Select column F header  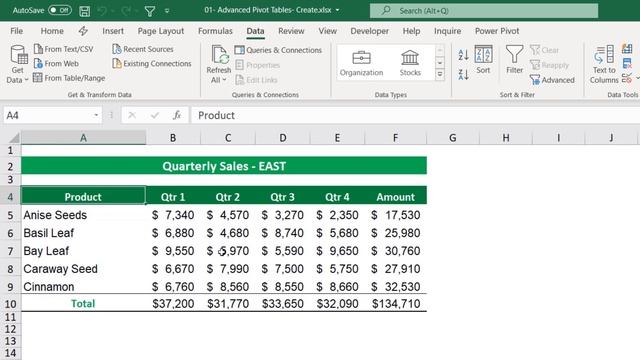coord(395,138)
